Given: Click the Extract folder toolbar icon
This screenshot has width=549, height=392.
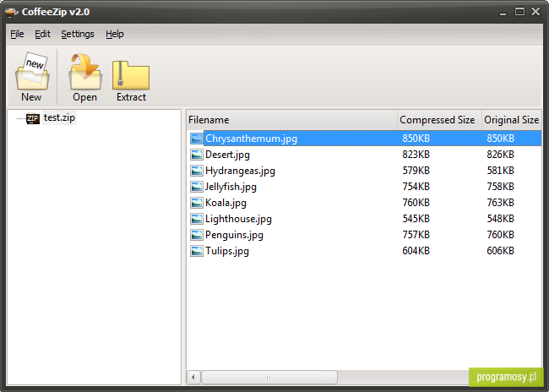Looking at the screenshot, I should (x=131, y=75).
